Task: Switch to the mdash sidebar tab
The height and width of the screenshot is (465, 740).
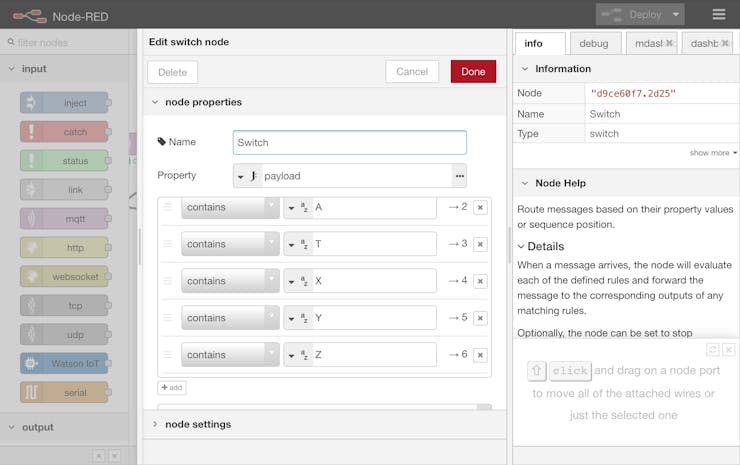Action: (648, 43)
